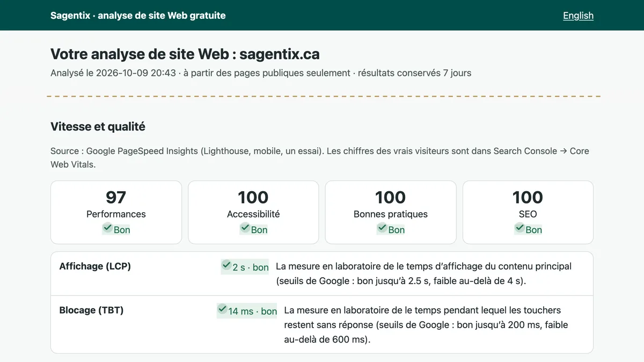
Task: Click the Accessibilité card label
Action: (253, 214)
